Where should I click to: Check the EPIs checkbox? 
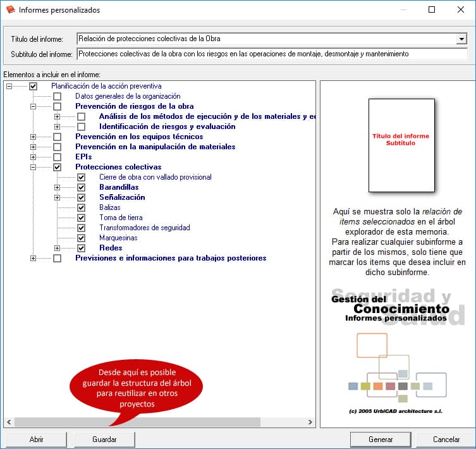coord(57,157)
